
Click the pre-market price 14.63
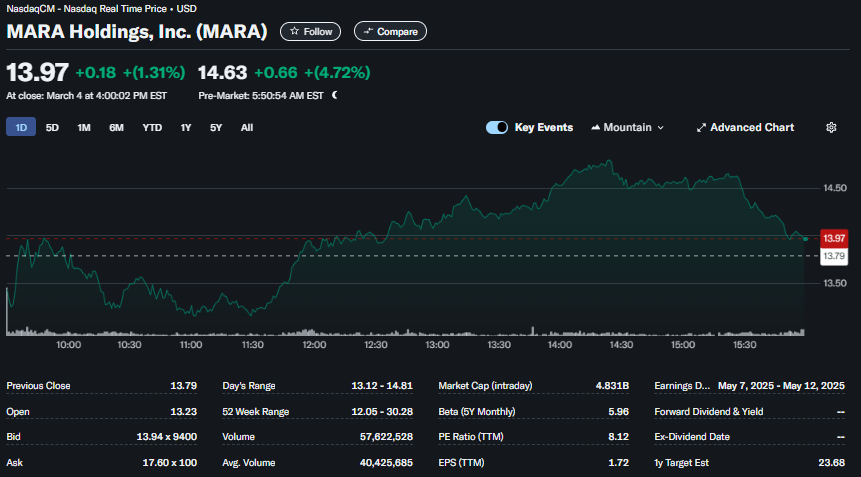(x=222, y=72)
